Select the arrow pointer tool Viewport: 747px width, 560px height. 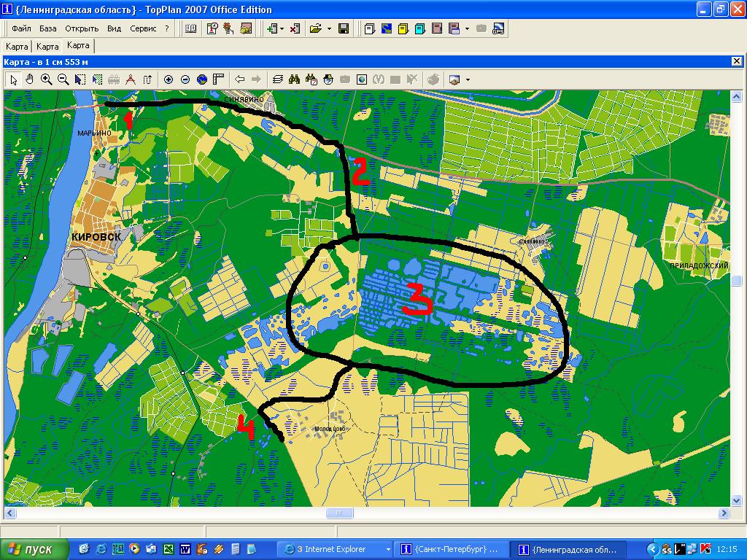click(14, 79)
